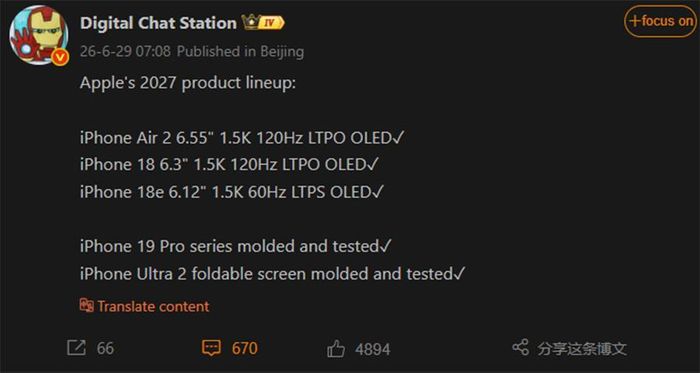The height and width of the screenshot is (373, 700).
Task: Click the Translate content link
Action: (153, 307)
